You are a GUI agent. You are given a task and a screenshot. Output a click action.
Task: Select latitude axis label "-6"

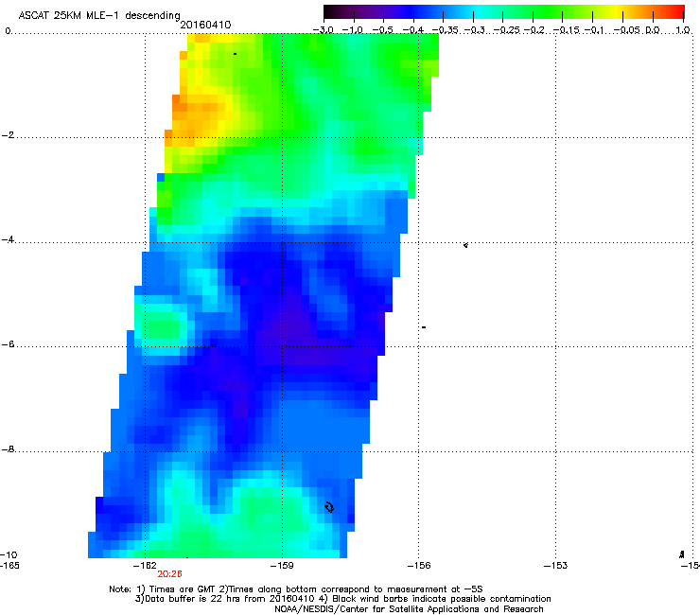click(x=8, y=344)
